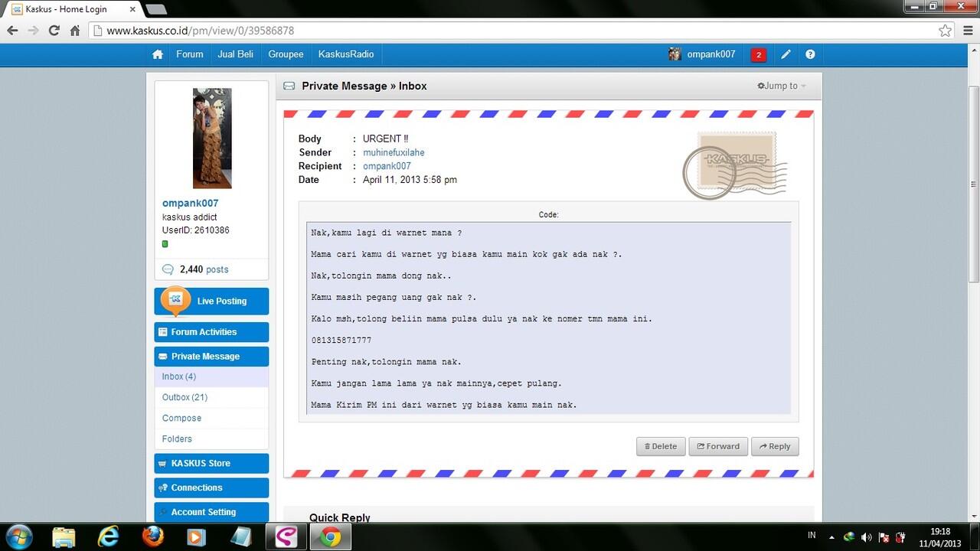Open Folders link in sidebar
Image resolution: width=980 pixels, height=551 pixels.
point(177,439)
